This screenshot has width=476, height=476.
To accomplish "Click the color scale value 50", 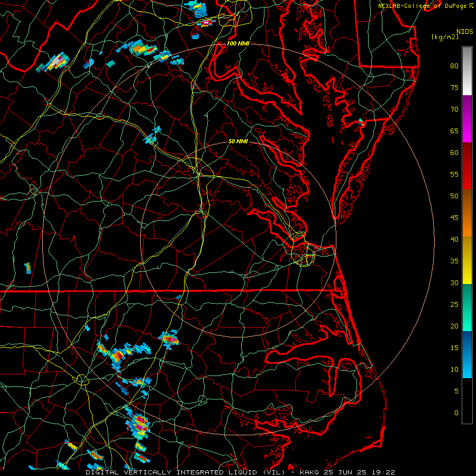I will coord(454,196).
